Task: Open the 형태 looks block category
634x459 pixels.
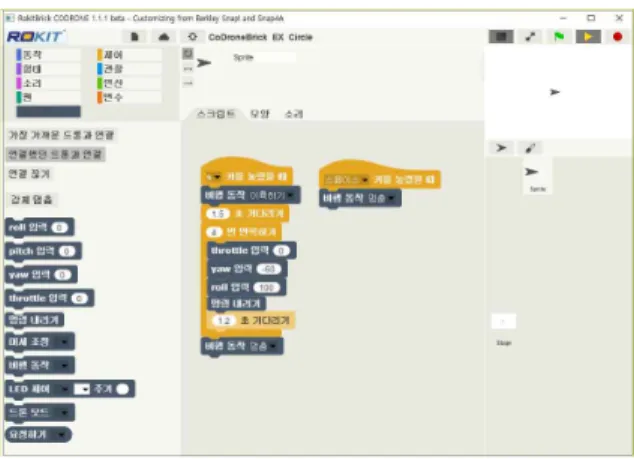Action: 48,69
